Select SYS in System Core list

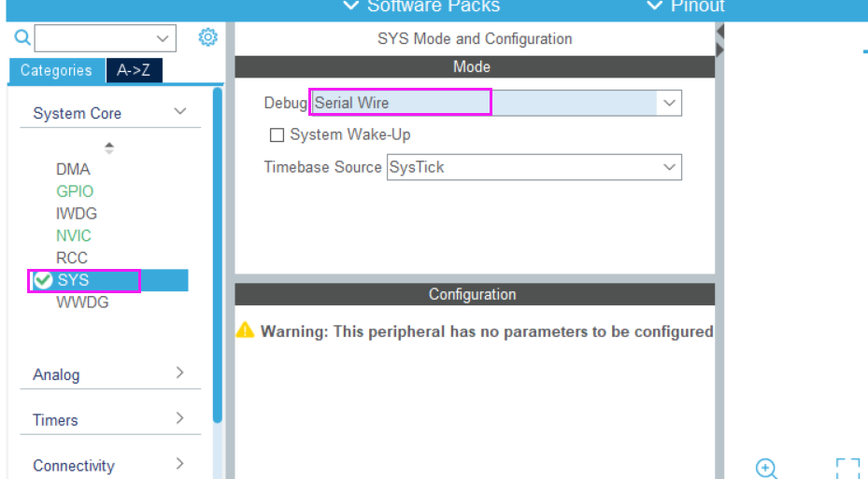point(109,280)
